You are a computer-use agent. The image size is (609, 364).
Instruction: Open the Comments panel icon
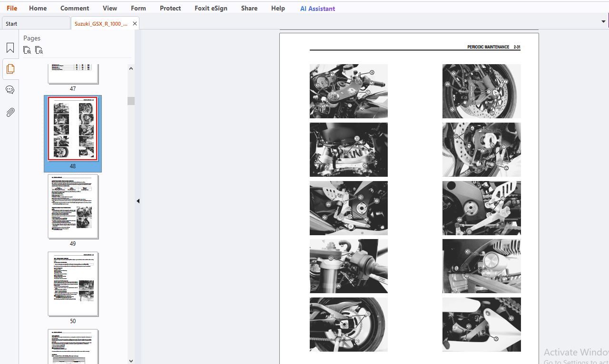pyautogui.click(x=10, y=90)
